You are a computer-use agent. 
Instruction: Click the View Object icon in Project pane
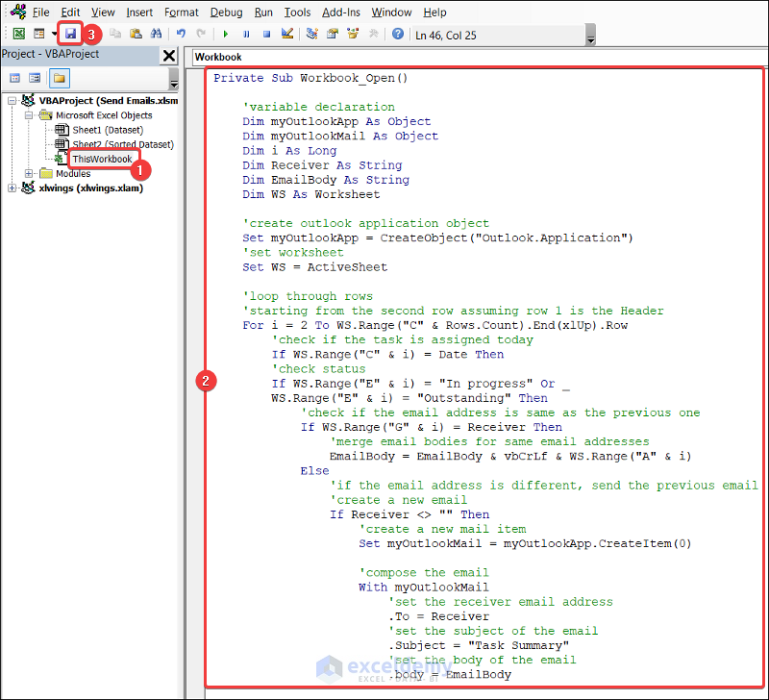click(35, 78)
